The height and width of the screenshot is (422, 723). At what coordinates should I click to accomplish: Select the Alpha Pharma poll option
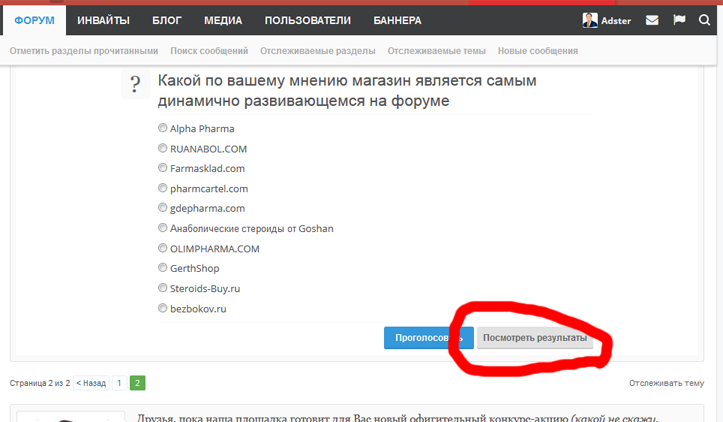tap(162, 128)
